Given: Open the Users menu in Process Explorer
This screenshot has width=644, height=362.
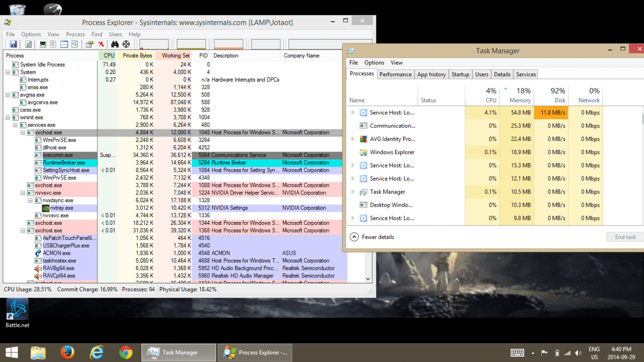Looking at the screenshot, I should [115, 34].
